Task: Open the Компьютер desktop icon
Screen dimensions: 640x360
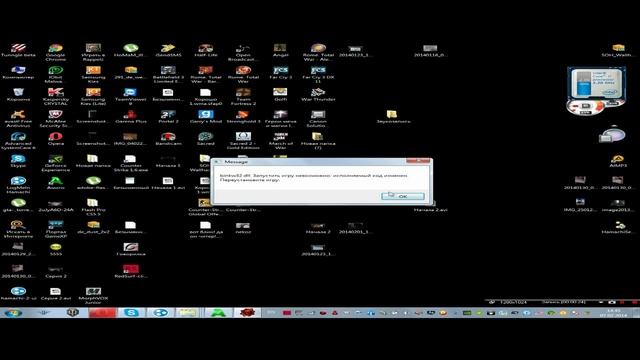Action: click(x=18, y=73)
